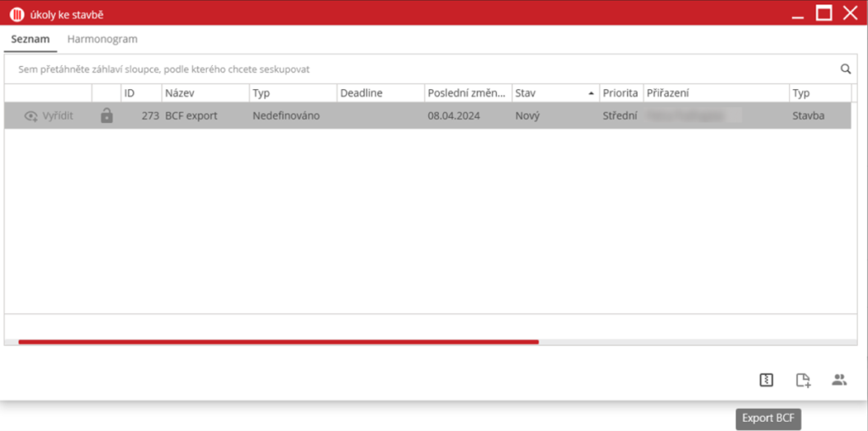The height and width of the screenshot is (431, 868).
Task: Click the red horizontal scrollbar
Action: point(278,342)
